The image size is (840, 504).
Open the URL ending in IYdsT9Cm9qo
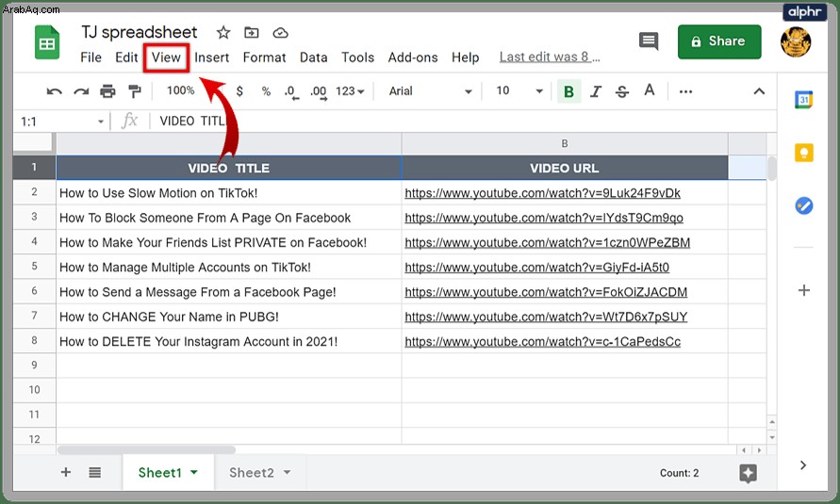pyautogui.click(x=544, y=218)
